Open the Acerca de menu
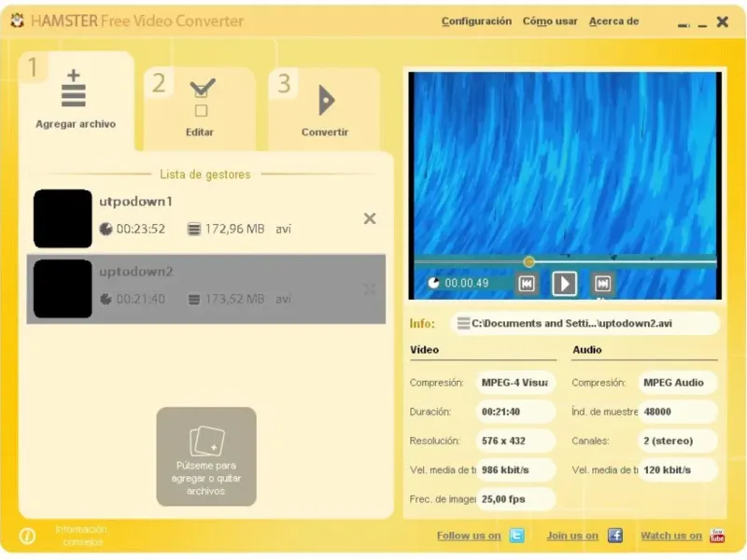747x560 pixels. click(613, 21)
